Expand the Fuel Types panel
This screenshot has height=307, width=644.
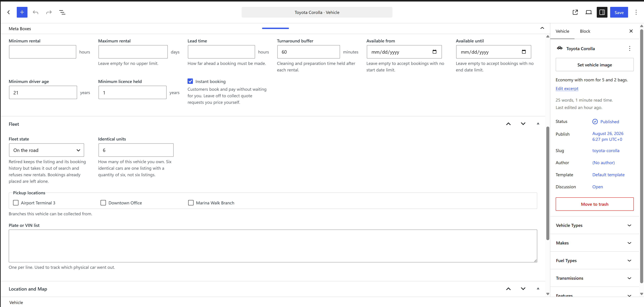point(594,260)
